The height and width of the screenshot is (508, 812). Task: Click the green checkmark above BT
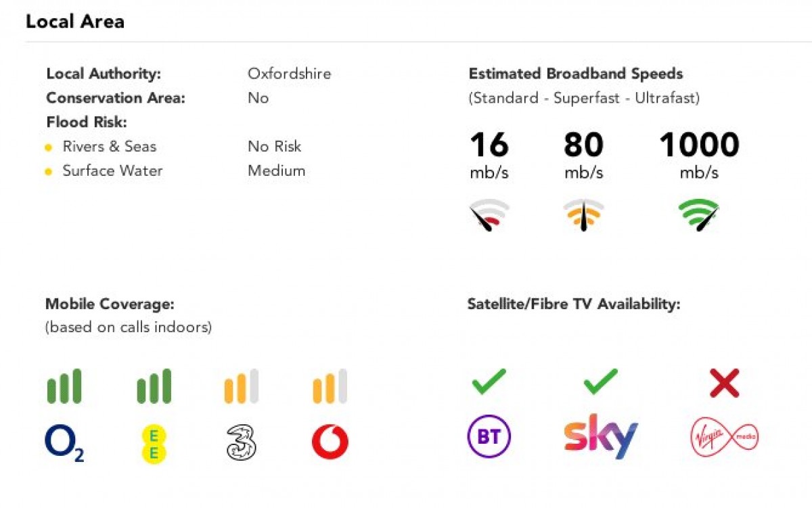pyautogui.click(x=489, y=382)
